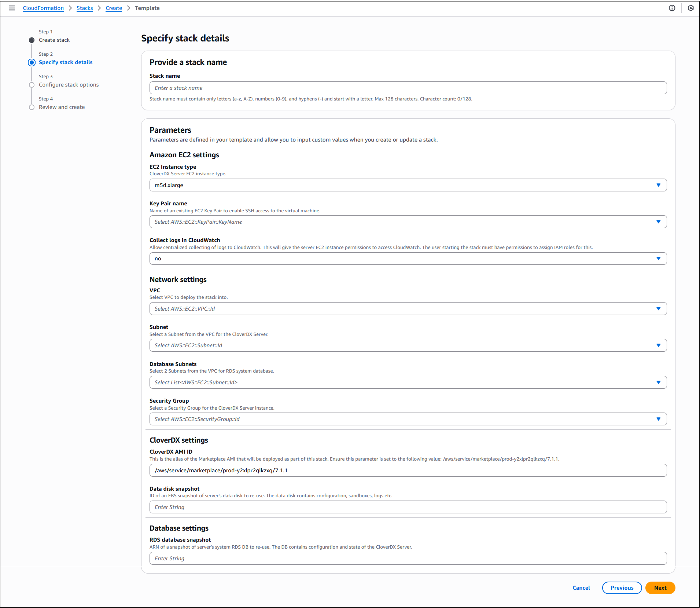Launch AWS CloudShell from the top bar
700x608 pixels.
click(690, 8)
